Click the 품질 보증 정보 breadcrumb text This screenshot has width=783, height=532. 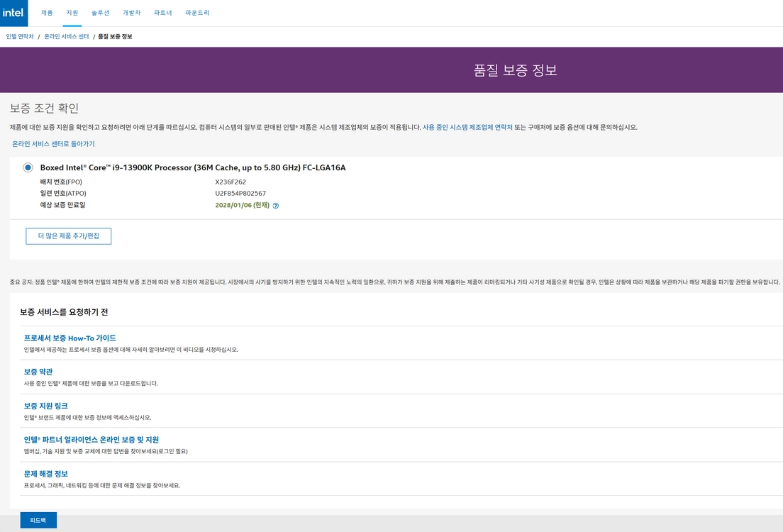point(115,36)
